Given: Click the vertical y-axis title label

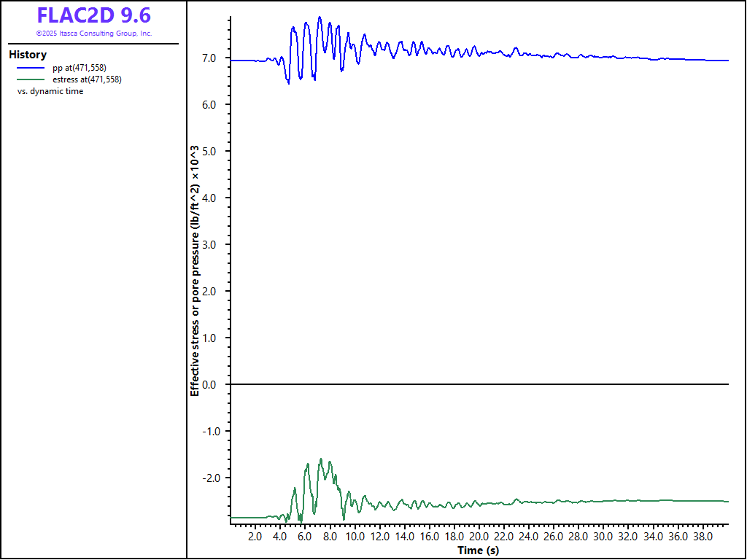Looking at the screenshot, I should 195,270.
